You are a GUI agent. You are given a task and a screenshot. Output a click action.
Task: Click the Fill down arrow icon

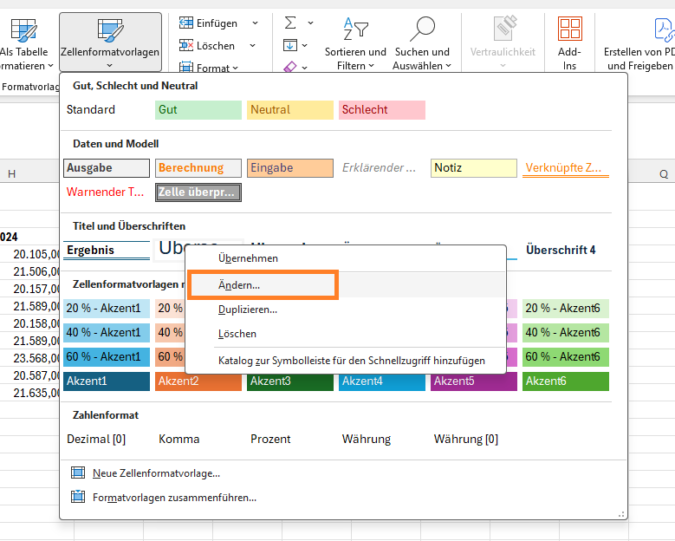(291, 45)
